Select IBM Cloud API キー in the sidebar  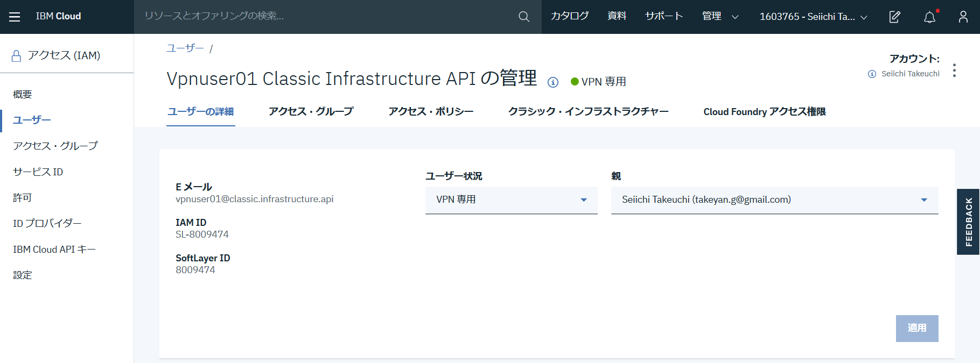[x=54, y=250]
